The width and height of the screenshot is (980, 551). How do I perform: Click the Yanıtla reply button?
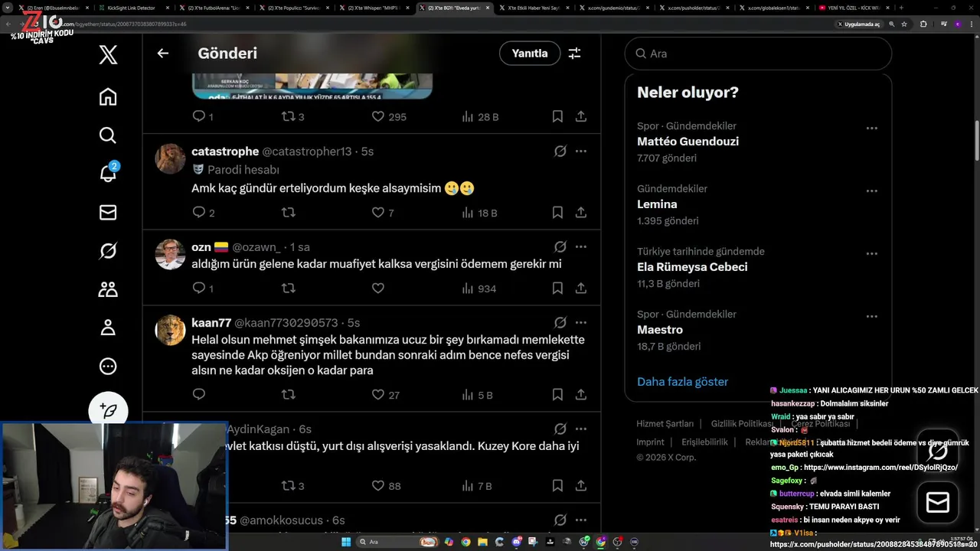point(530,54)
